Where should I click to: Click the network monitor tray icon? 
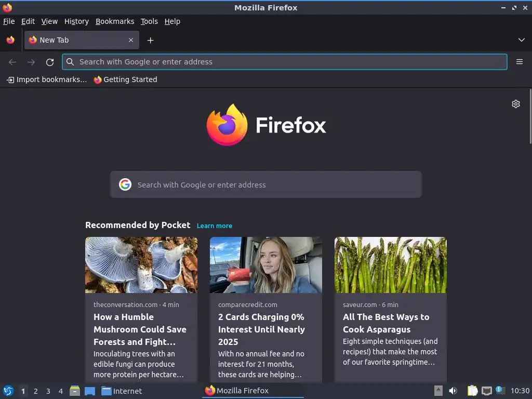486,391
